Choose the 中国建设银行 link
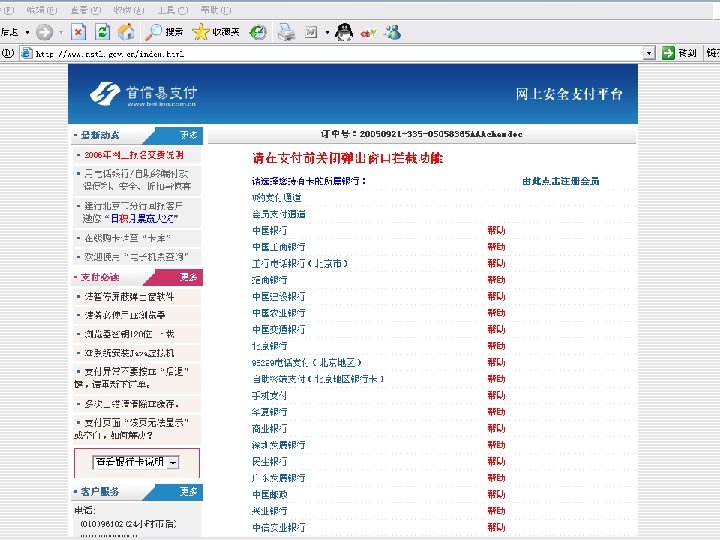720x540 pixels. 279,297
